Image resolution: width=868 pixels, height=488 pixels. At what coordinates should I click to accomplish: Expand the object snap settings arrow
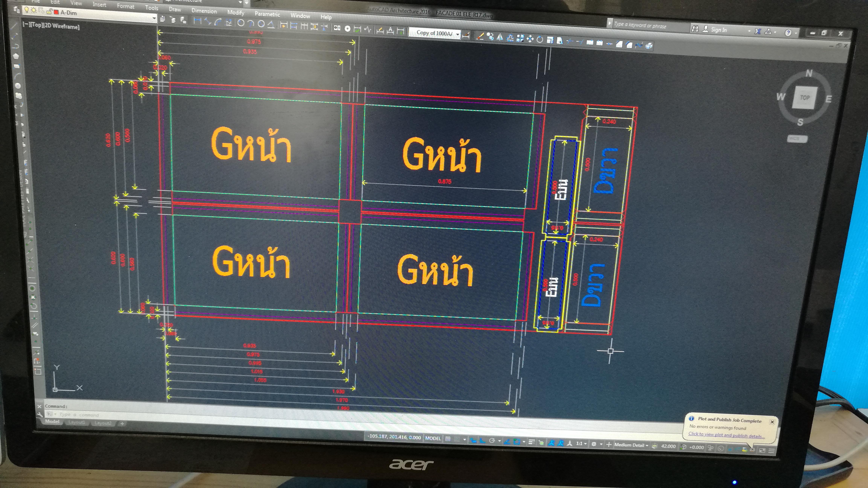524,442
